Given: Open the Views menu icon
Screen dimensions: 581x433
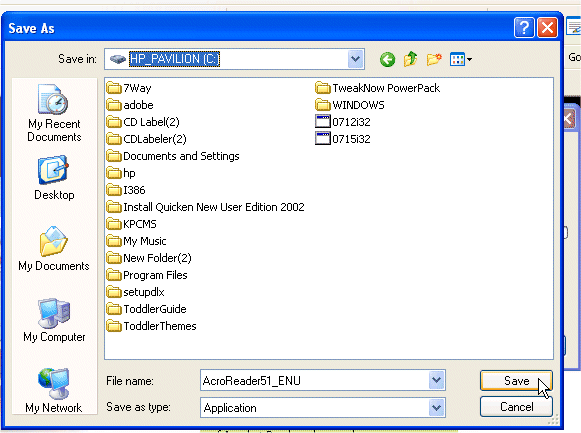Looking at the screenshot, I should [461, 59].
